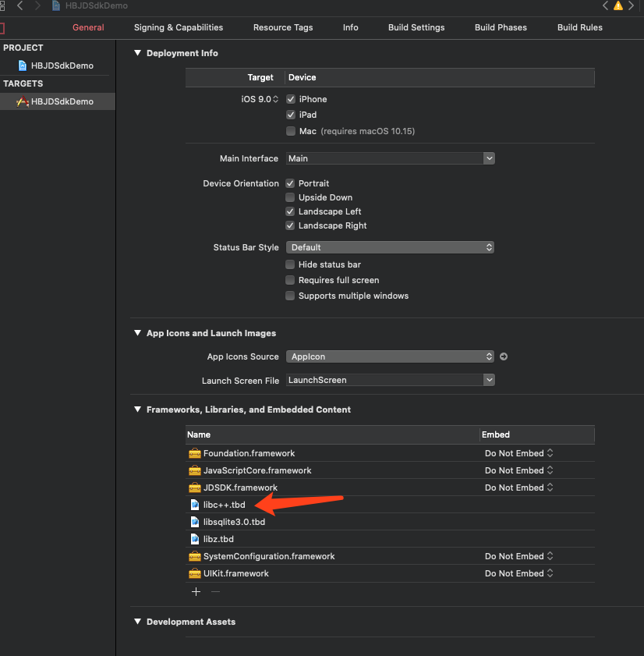Go back with the left navigation chevron
The height and width of the screenshot is (656, 644).
click(19, 6)
